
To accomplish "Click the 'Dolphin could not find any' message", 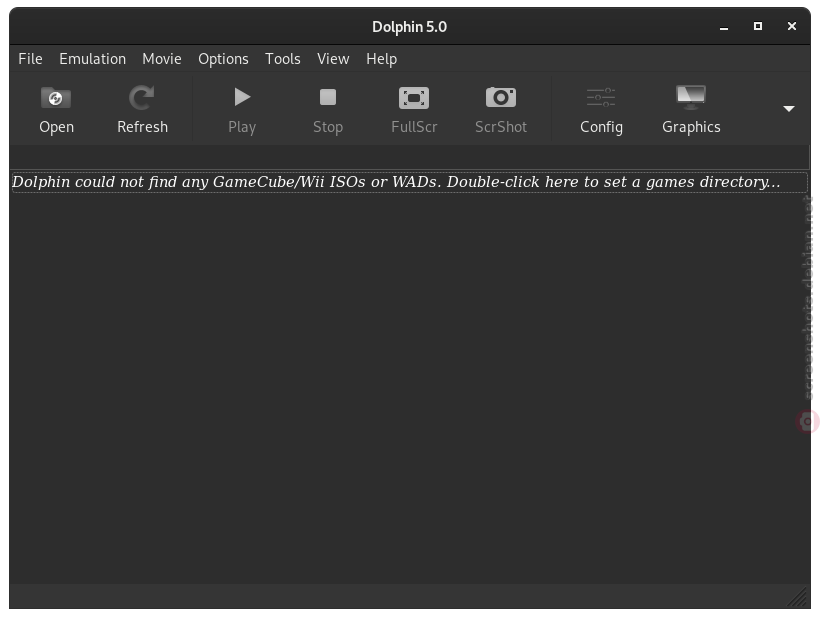I will pyautogui.click(x=409, y=182).
